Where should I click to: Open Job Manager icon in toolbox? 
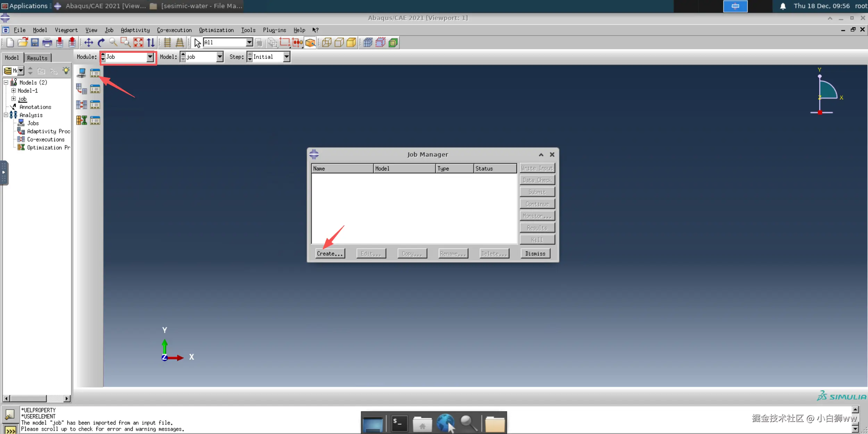95,73
